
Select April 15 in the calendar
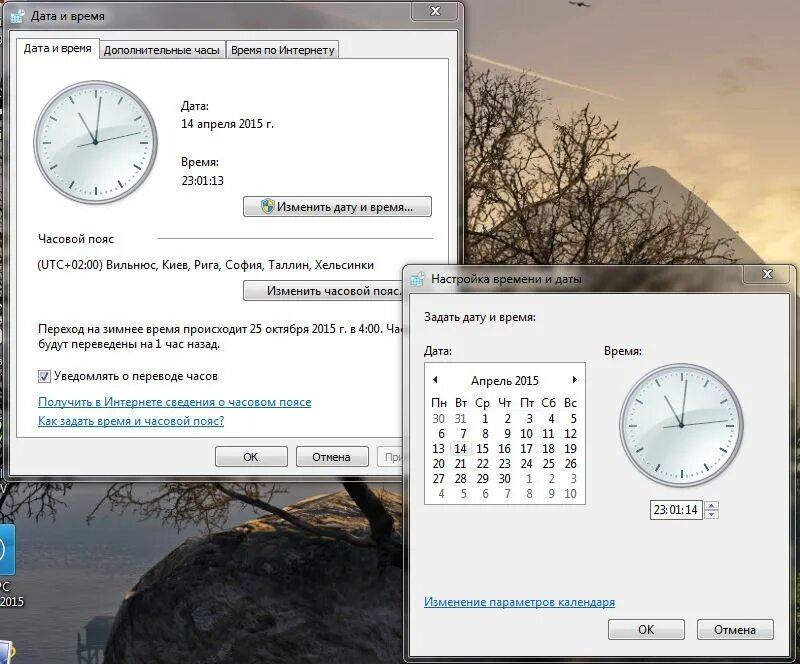pos(482,449)
